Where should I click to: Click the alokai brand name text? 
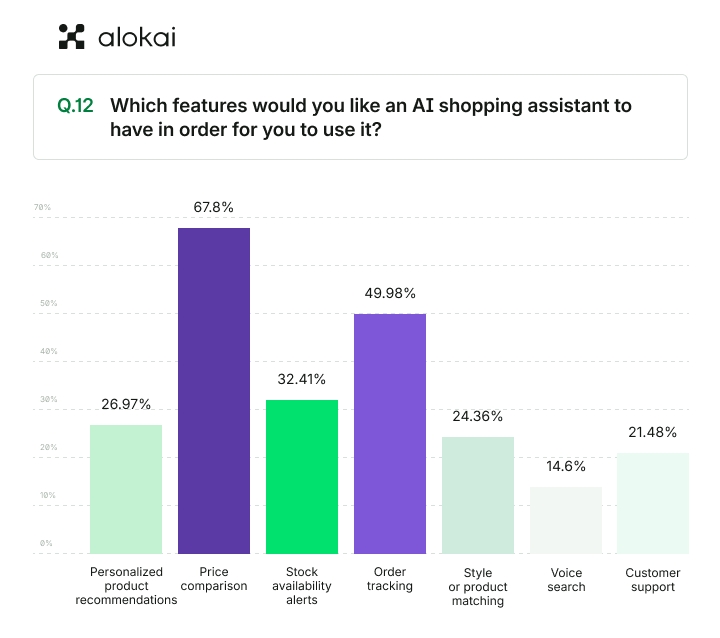(137, 38)
